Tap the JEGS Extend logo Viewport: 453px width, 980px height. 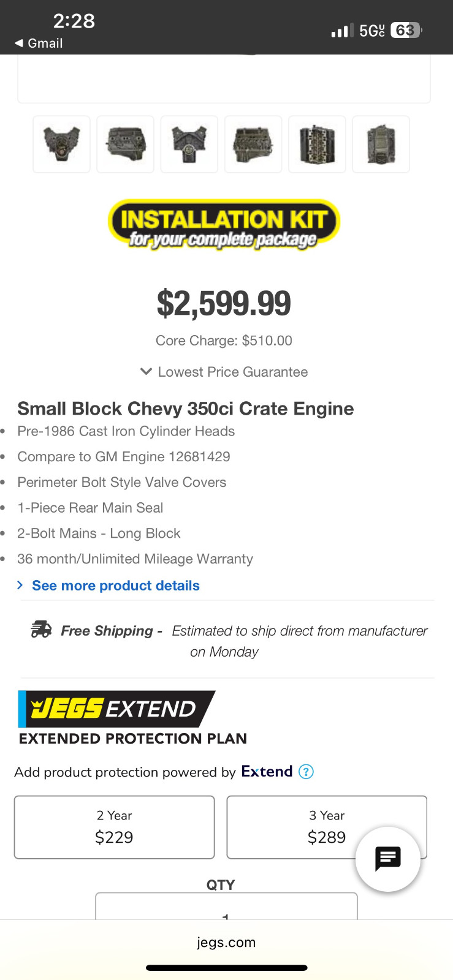pos(116,709)
